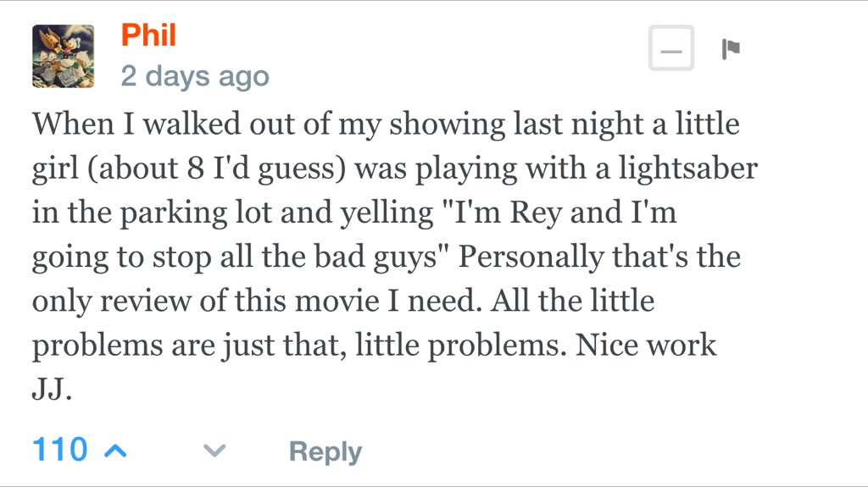Downvote Phil's comment with the down arrow
Image resolution: width=868 pixels, height=487 pixels.
[x=215, y=451]
